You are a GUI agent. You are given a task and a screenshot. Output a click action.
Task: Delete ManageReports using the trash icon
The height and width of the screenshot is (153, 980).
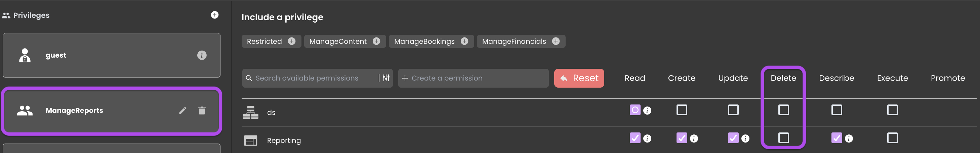tap(202, 110)
